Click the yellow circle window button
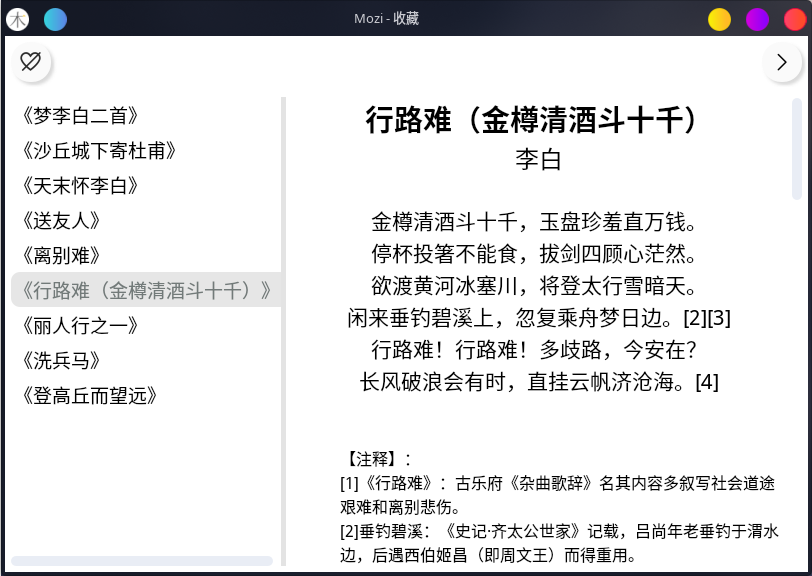The height and width of the screenshot is (576, 812). [719, 20]
